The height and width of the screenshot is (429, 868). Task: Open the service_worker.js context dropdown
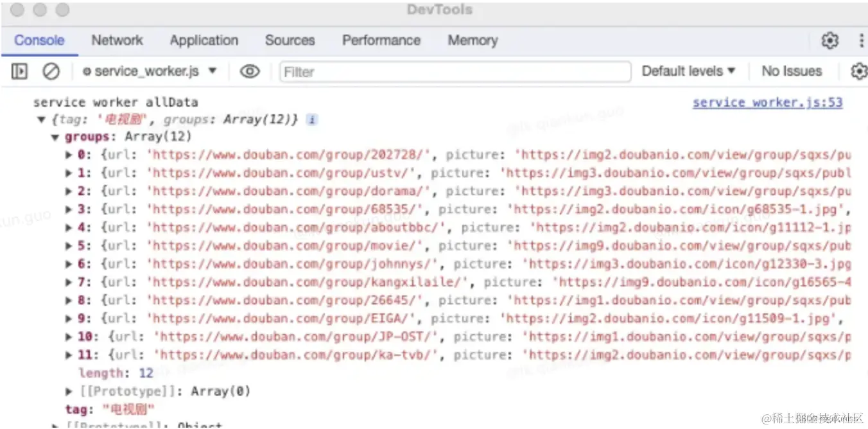(150, 71)
